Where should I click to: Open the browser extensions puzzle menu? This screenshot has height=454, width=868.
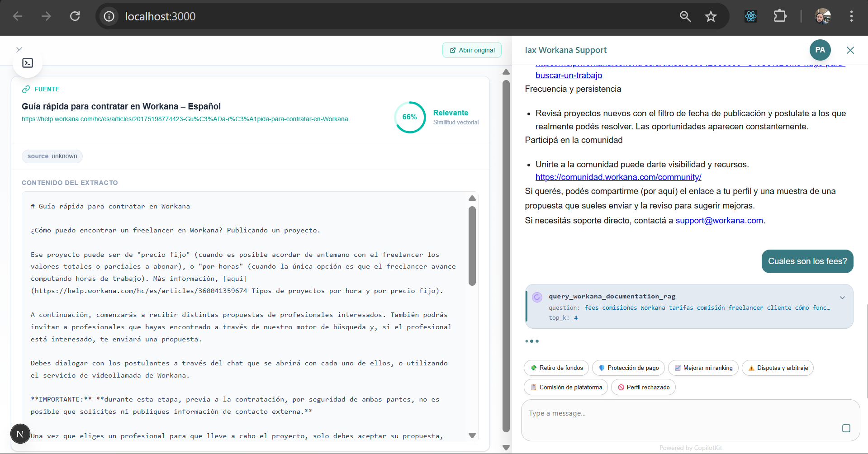[x=780, y=16]
